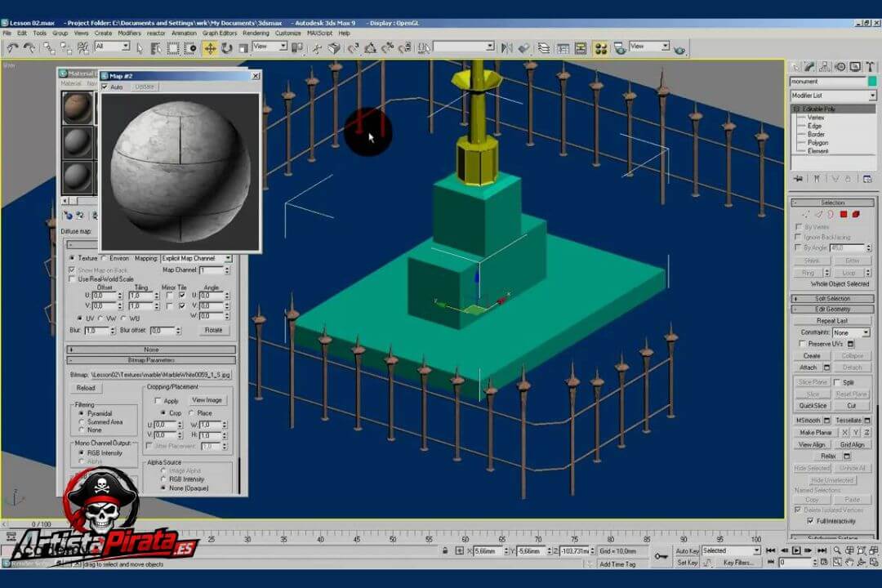Click the Make Planar button
The width and height of the screenshot is (882, 588).
(x=816, y=433)
